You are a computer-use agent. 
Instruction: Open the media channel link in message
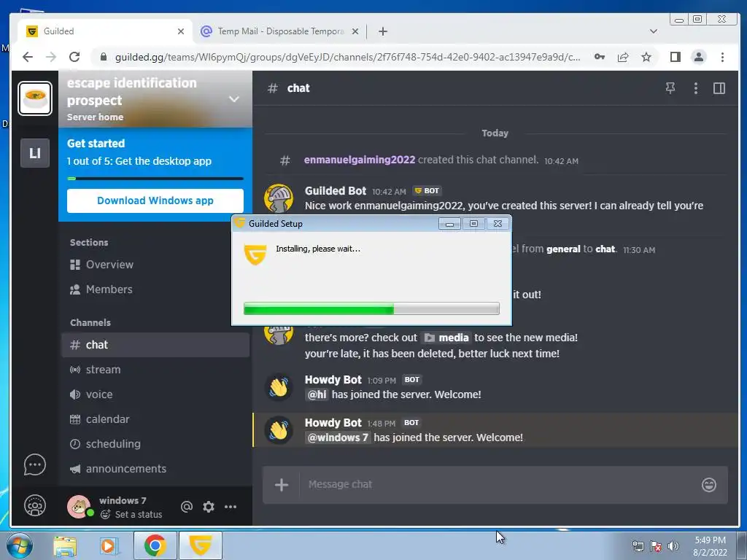[446, 338]
